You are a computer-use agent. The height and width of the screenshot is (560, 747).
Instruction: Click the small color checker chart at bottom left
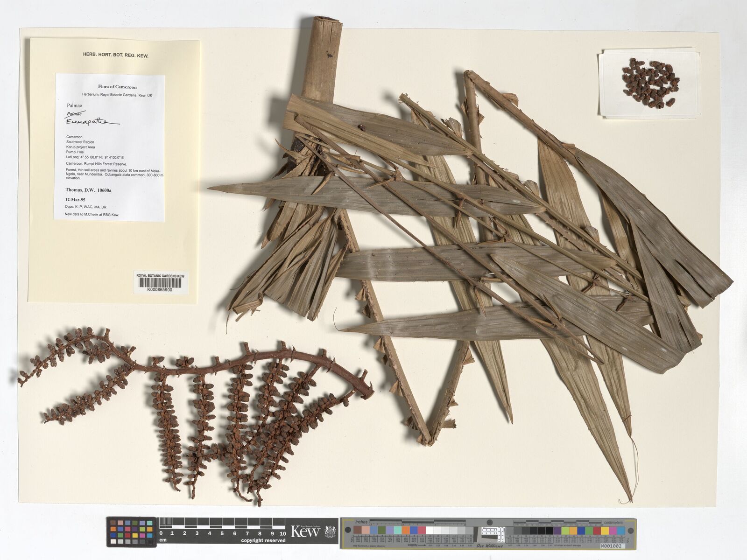tap(132, 532)
